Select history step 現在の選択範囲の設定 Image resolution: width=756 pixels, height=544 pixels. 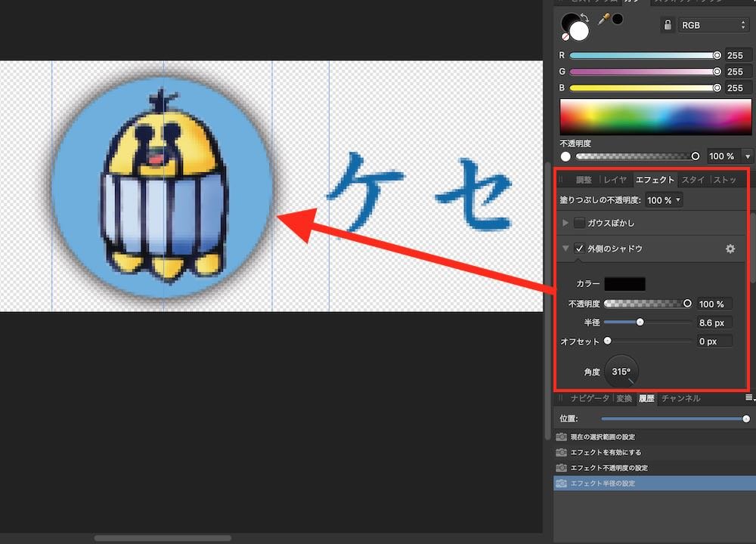click(x=655, y=437)
